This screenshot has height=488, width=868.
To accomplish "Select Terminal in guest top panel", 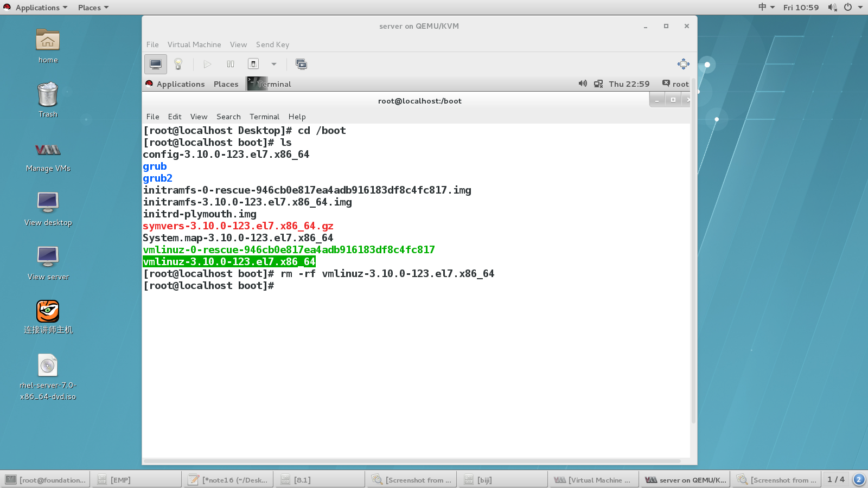I will point(270,84).
